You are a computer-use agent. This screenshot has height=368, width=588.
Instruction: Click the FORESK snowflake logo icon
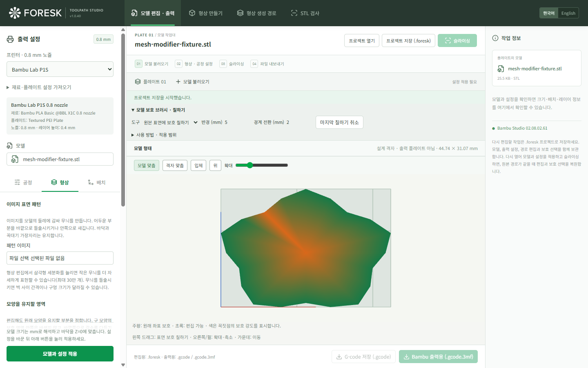(15, 13)
